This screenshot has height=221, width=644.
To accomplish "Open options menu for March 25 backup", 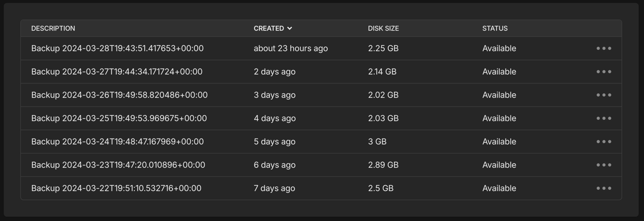I will click(604, 118).
